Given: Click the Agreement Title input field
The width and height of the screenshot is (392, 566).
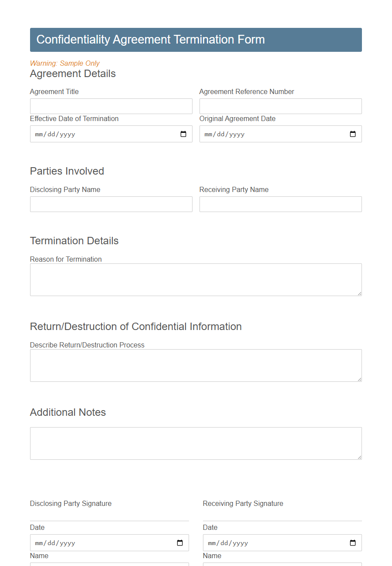Looking at the screenshot, I should [x=111, y=106].
